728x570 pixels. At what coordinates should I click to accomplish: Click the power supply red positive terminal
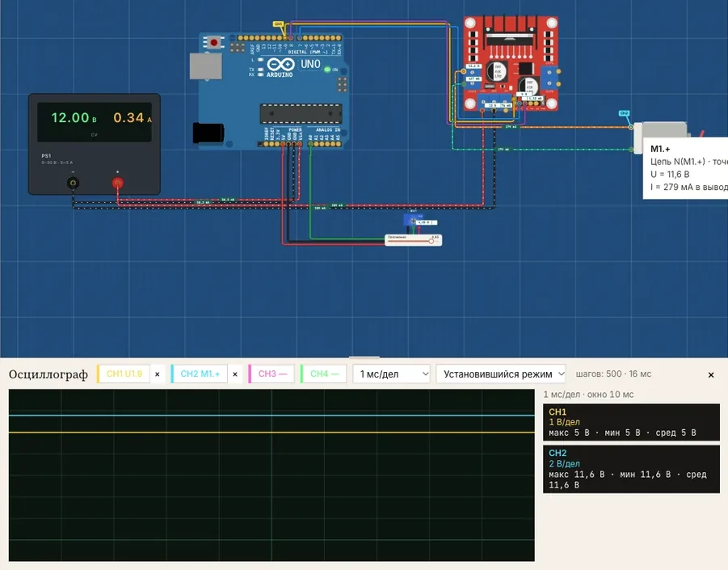point(118,183)
